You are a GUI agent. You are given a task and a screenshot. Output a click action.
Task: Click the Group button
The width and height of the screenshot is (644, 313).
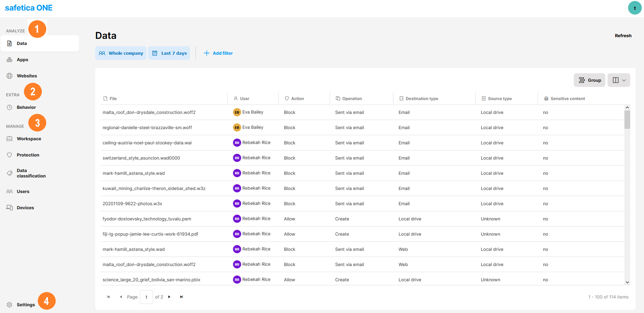pyautogui.click(x=589, y=80)
